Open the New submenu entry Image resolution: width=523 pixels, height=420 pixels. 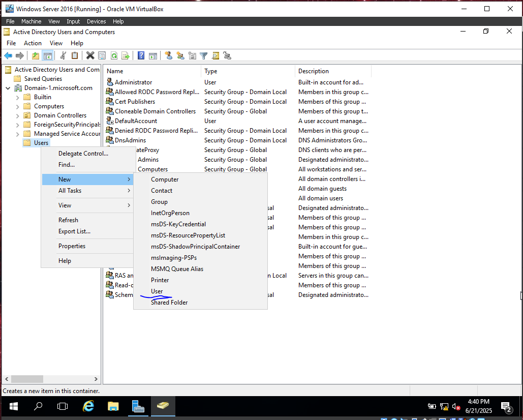click(x=87, y=179)
